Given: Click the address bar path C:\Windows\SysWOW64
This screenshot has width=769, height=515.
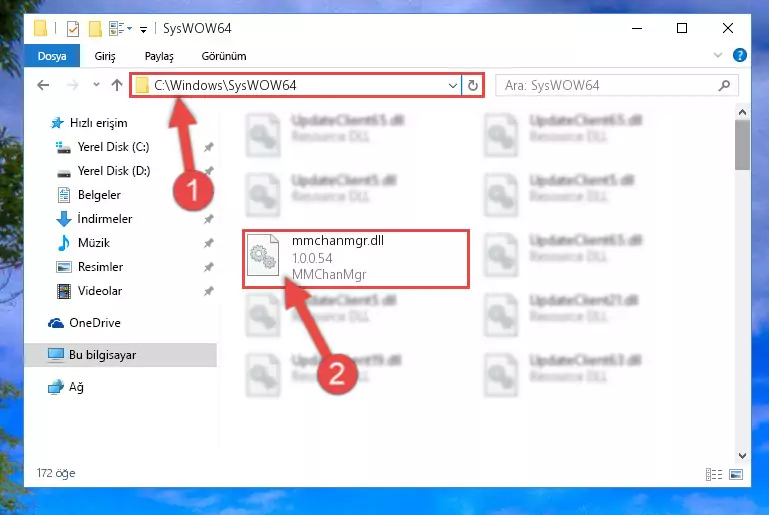Looking at the screenshot, I should pos(225,85).
